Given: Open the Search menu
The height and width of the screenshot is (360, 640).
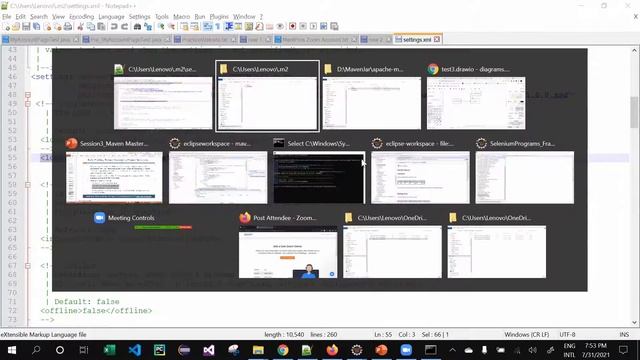Looking at the screenshot, I should click(39, 17).
